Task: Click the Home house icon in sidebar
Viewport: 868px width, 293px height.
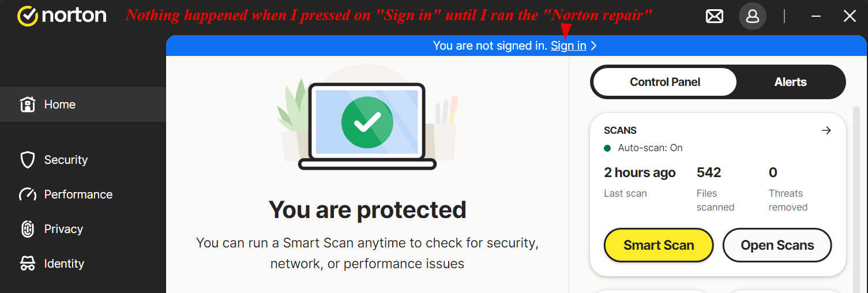Action: click(27, 104)
